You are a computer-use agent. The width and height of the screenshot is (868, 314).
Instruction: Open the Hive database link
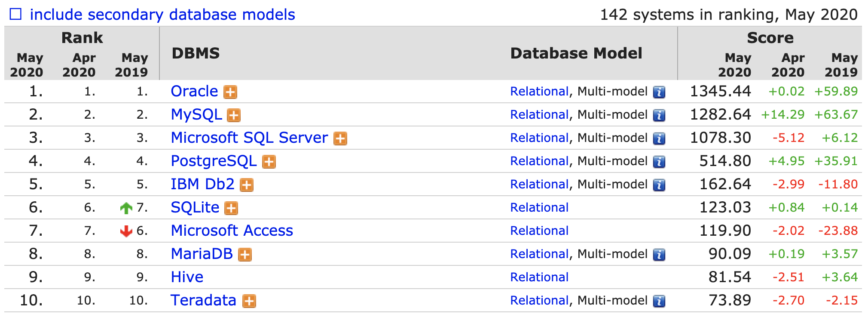point(187,277)
